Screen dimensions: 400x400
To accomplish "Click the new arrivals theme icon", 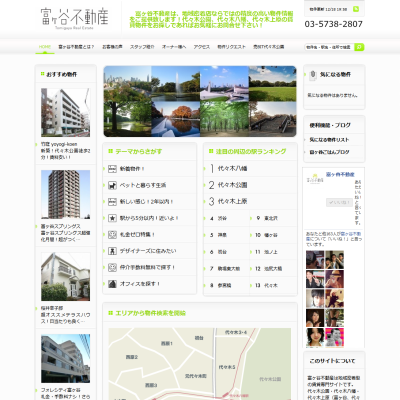I will [112, 169].
